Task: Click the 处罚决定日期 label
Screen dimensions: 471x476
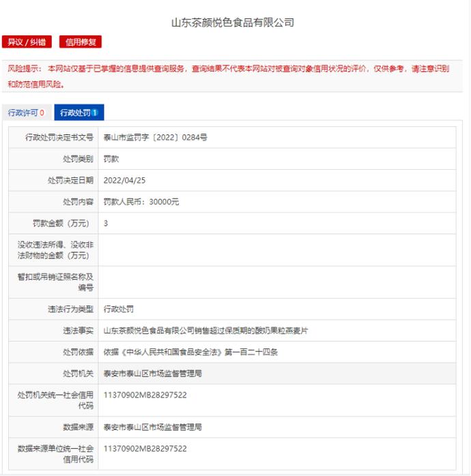Action: click(x=70, y=180)
